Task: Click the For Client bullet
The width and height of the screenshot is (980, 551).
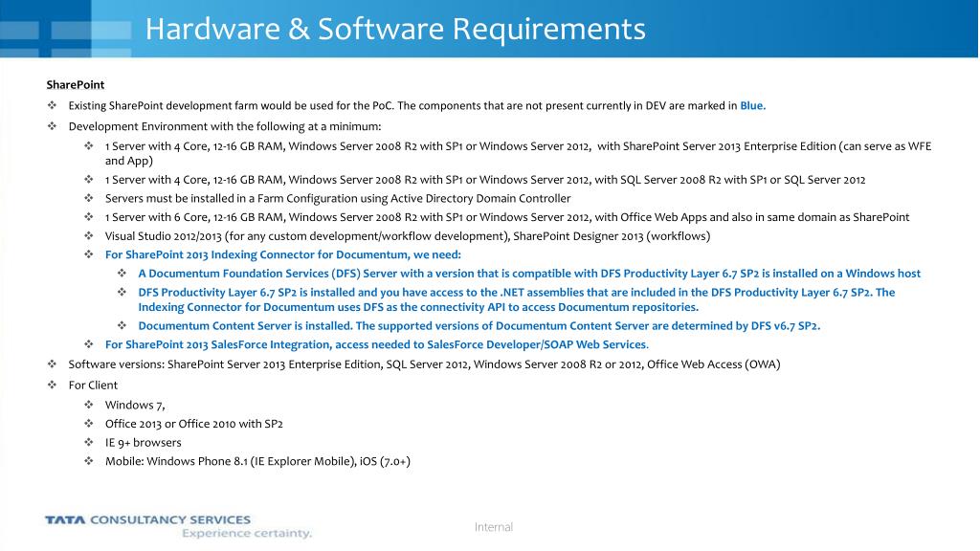Action: [x=93, y=386]
